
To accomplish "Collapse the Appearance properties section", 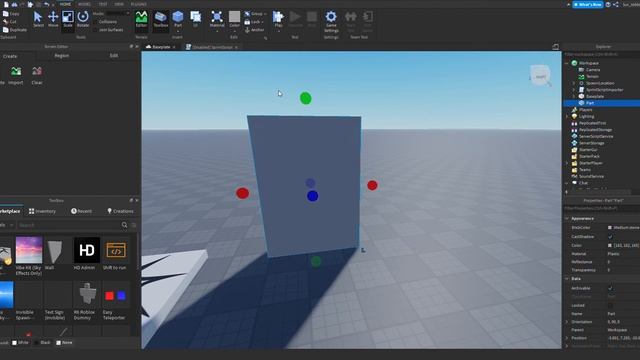I will tap(567, 219).
